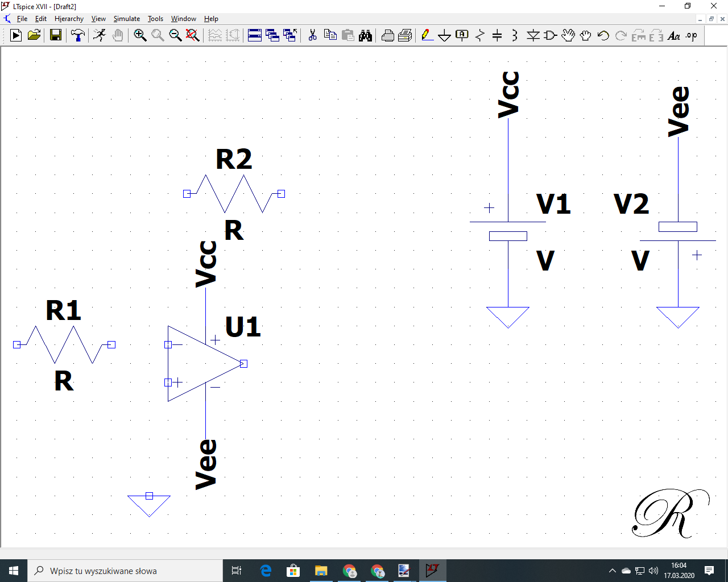Viewport: 728px width, 582px height.
Task: Place a diode from the toolbar
Action: pyautogui.click(x=533, y=35)
